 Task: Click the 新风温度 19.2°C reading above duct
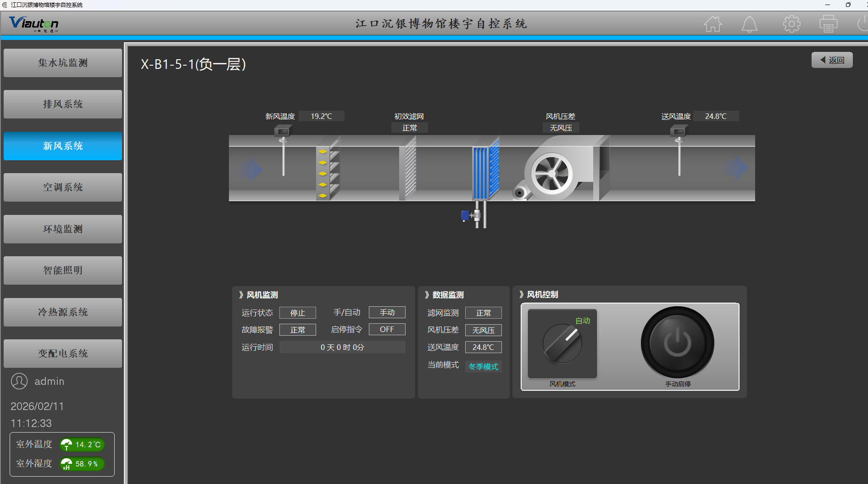(x=322, y=116)
